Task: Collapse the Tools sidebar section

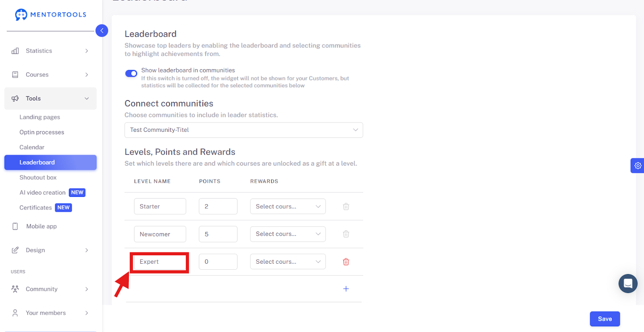Action: pyautogui.click(x=50, y=98)
